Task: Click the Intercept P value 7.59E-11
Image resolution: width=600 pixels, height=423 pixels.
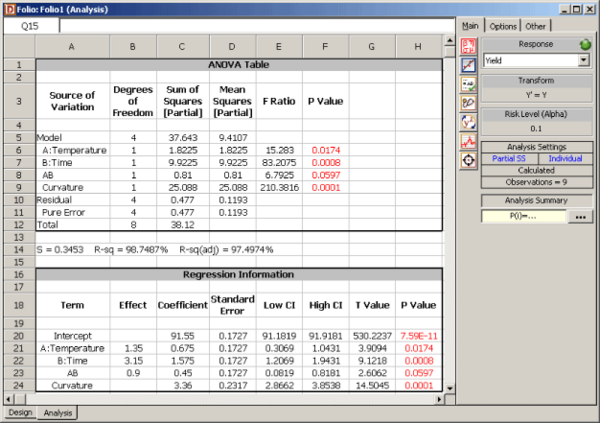Action: 419,336
